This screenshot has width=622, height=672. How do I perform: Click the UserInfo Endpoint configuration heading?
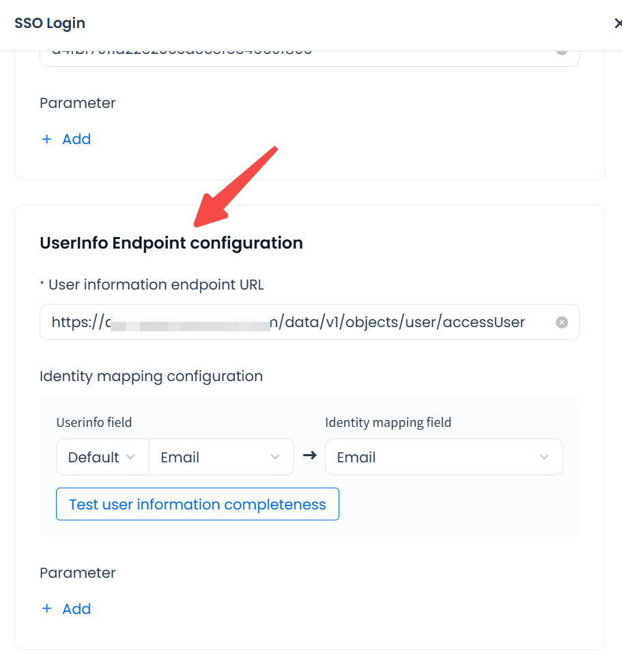tap(171, 242)
